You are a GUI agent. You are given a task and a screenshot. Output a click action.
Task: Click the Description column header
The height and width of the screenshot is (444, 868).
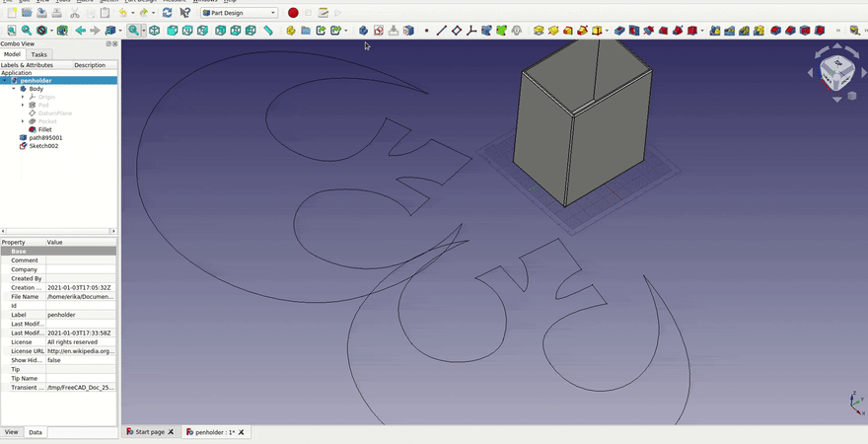96,65
